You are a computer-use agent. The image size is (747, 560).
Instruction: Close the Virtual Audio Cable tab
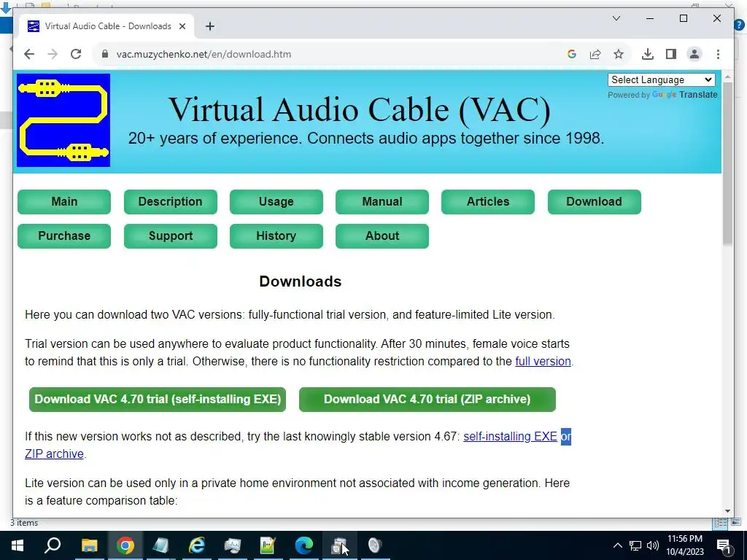click(x=182, y=26)
